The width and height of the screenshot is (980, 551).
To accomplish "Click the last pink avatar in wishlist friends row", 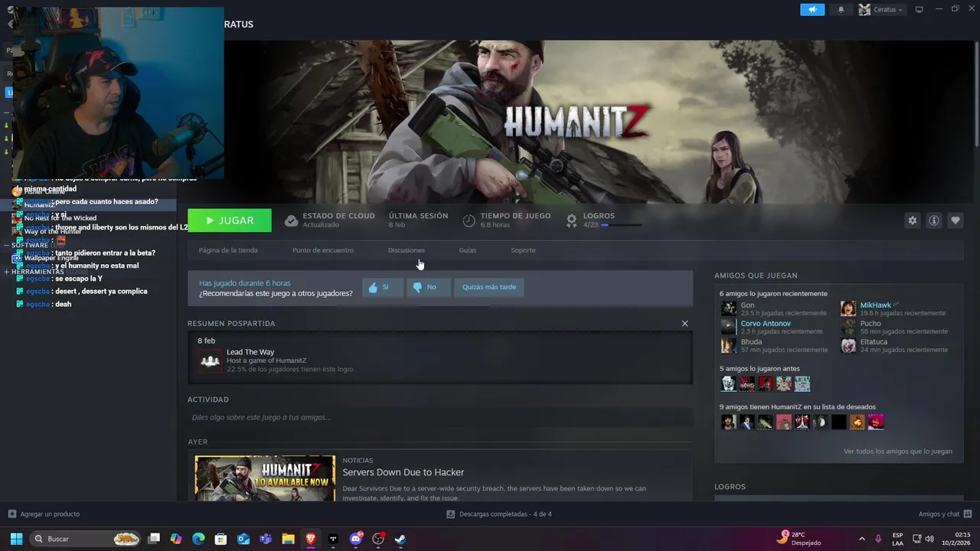I will (x=876, y=422).
